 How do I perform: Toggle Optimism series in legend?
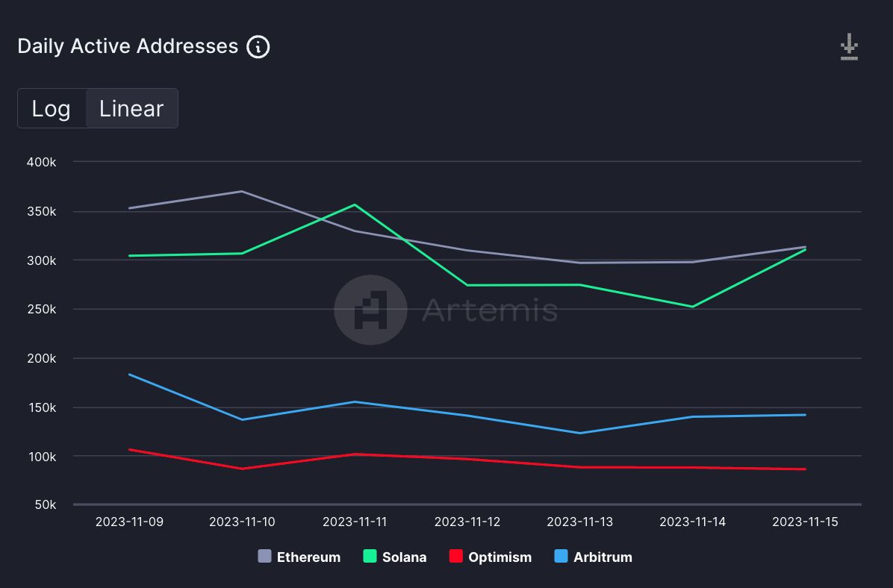(491, 557)
